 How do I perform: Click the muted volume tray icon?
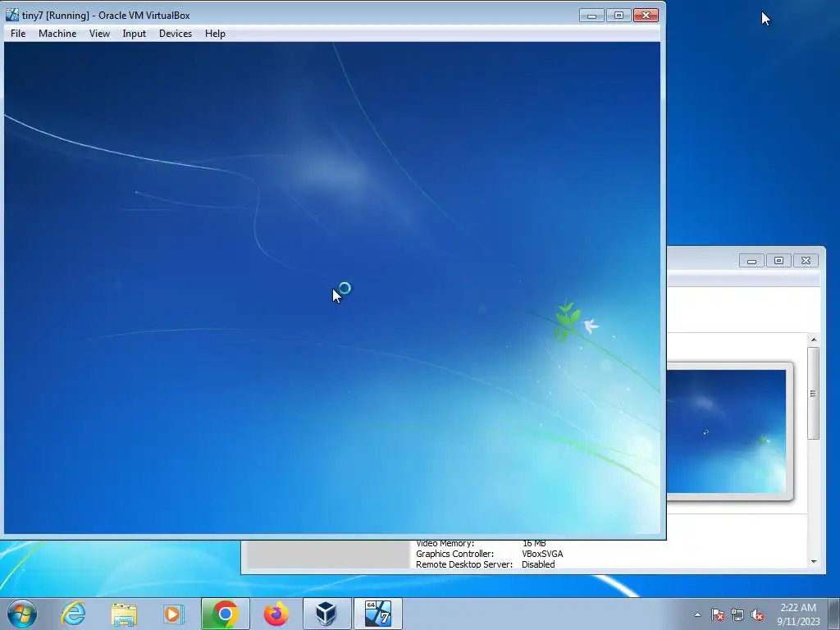point(757,614)
